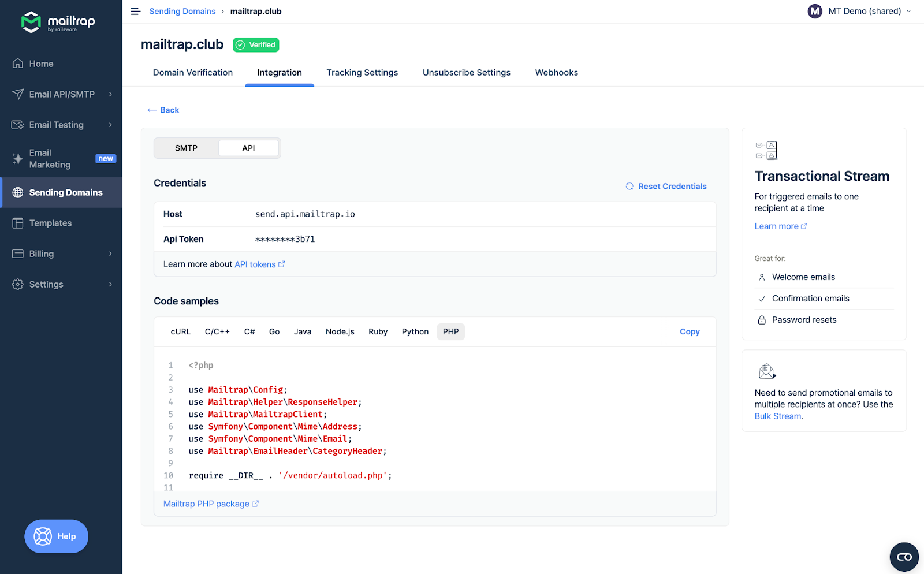Screen dimensions: 924x574
Task: Click the MT Demo account avatar
Action: 815,11
